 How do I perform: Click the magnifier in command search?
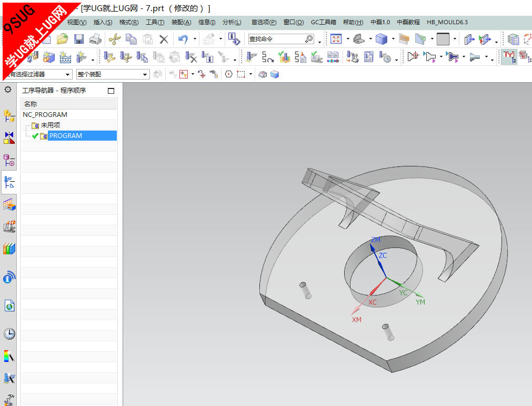(309, 39)
